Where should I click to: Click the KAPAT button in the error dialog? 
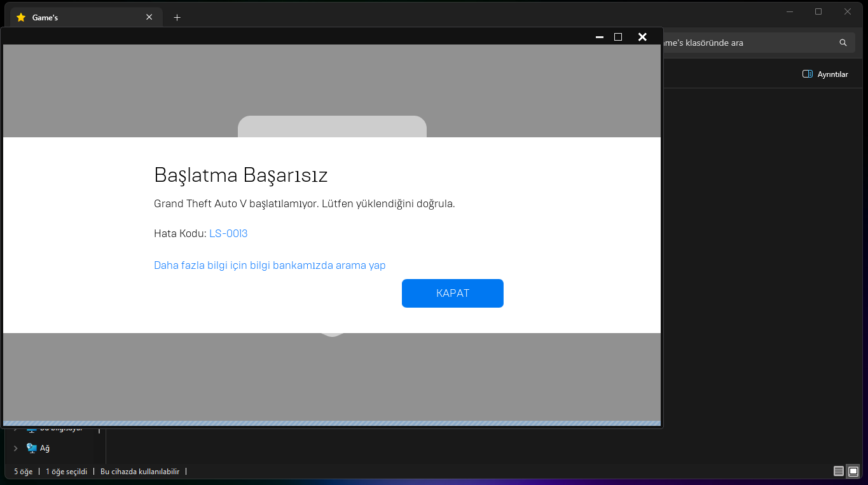[453, 293]
